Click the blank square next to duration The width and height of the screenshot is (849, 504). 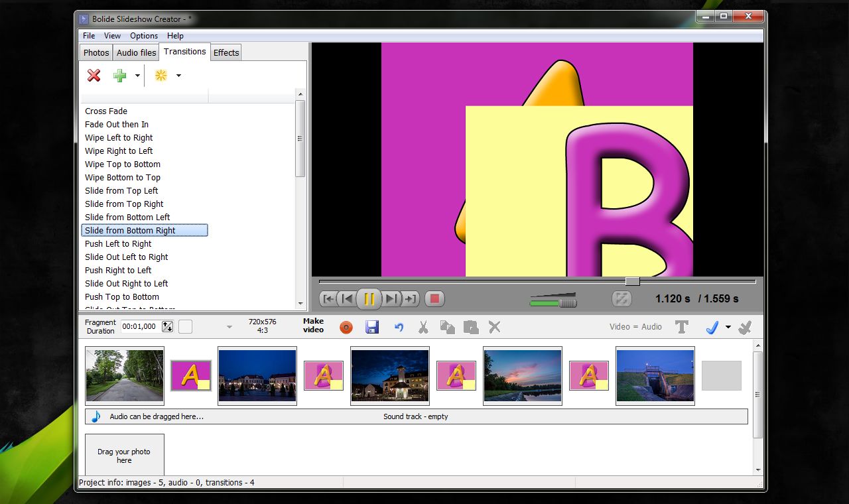pyautogui.click(x=185, y=326)
